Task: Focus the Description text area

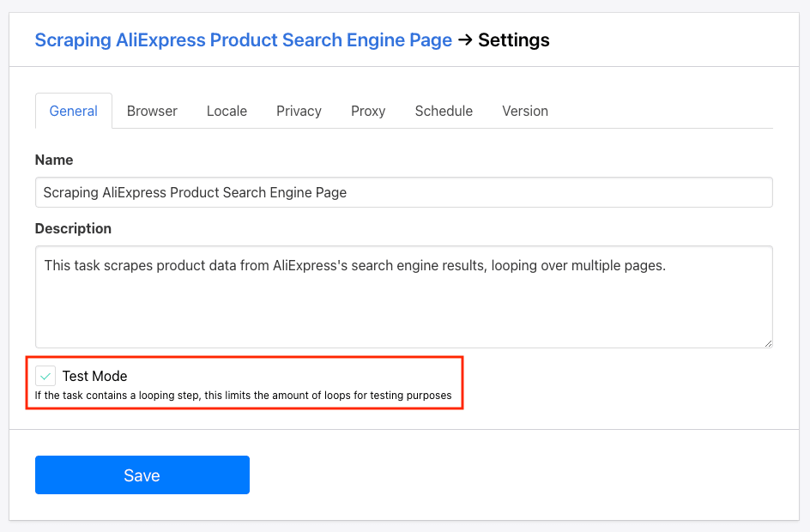Action: [404, 297]
